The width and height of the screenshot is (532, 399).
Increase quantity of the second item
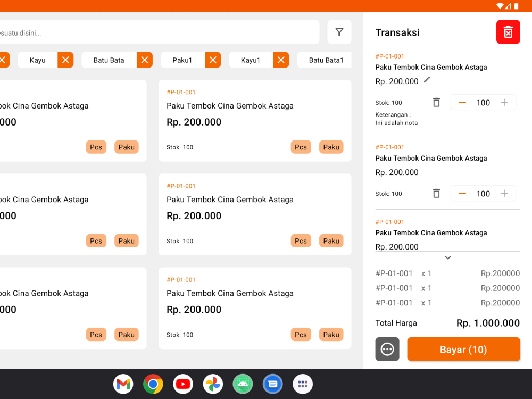point(504,193)
